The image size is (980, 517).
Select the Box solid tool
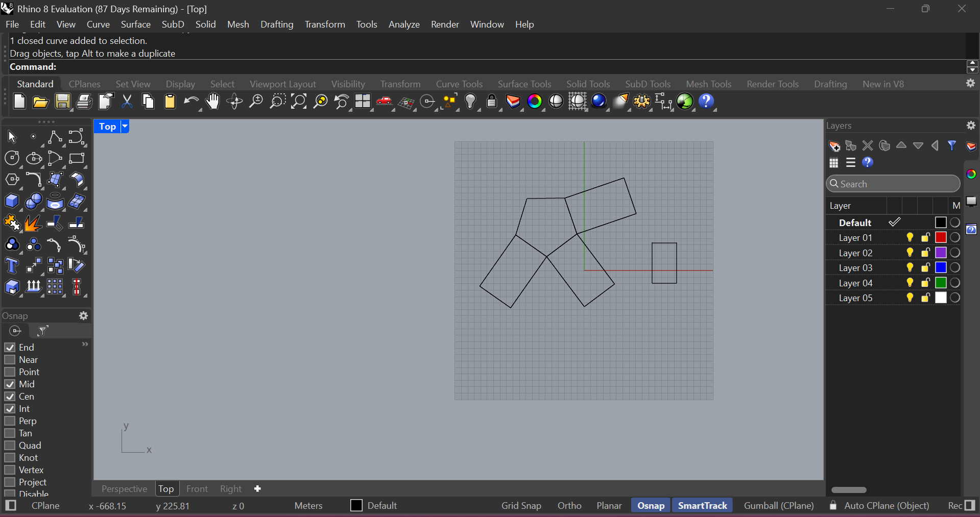[12, 202]
